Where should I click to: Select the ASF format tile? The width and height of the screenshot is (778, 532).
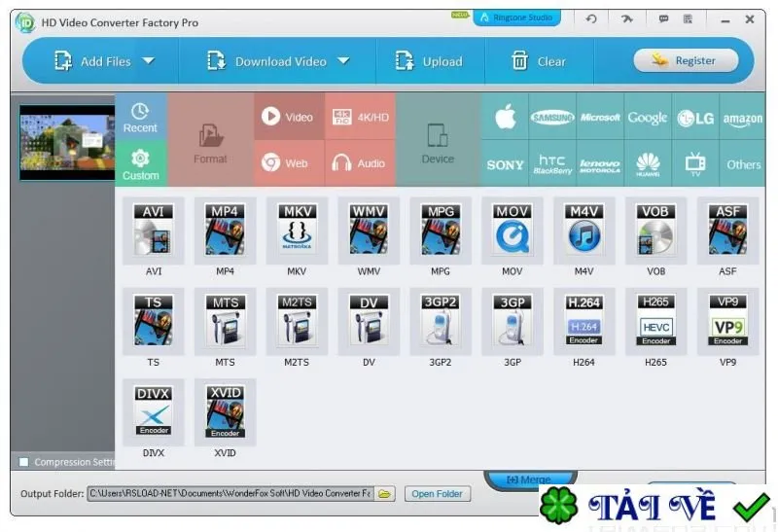(x=727, y=231)
